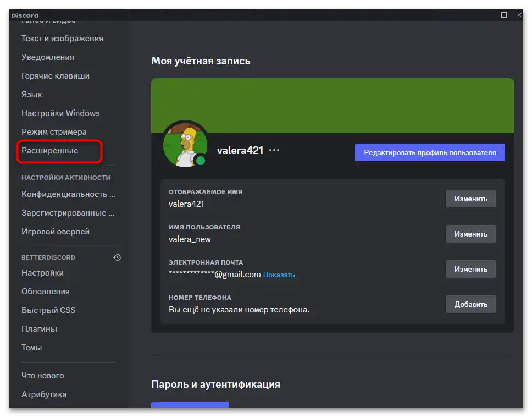Open Текст и изображения settings
The width and height of the screenshot is (532, 417).
pos(63,39)
